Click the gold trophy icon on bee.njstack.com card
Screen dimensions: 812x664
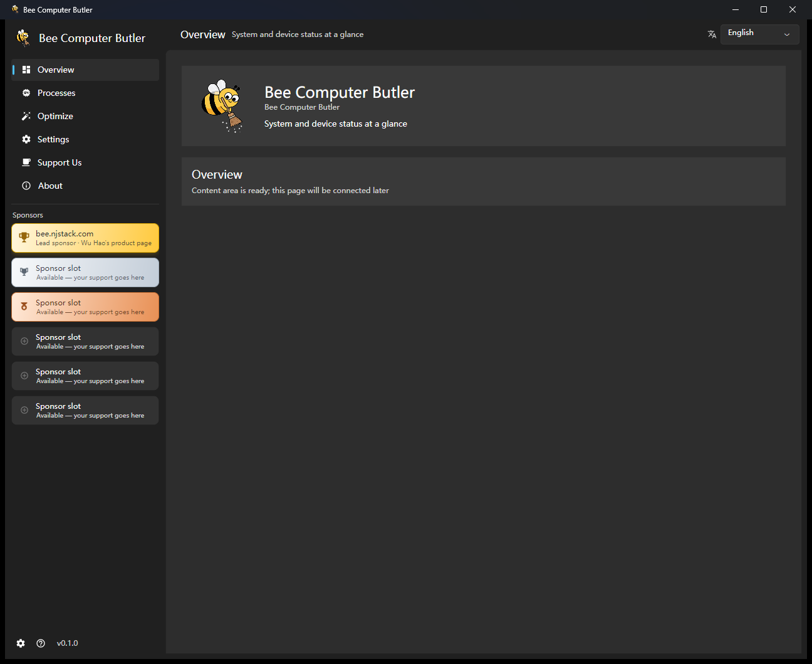coord(24,238)
